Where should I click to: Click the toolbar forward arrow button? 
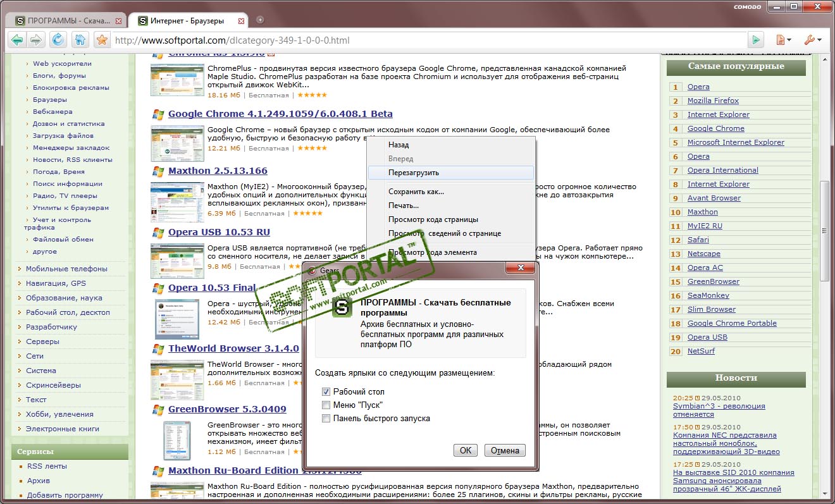(36, 40)
